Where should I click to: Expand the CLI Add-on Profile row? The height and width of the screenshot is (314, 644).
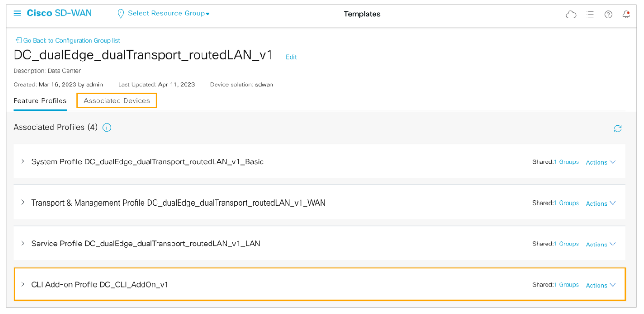click(x=22, y=284)
